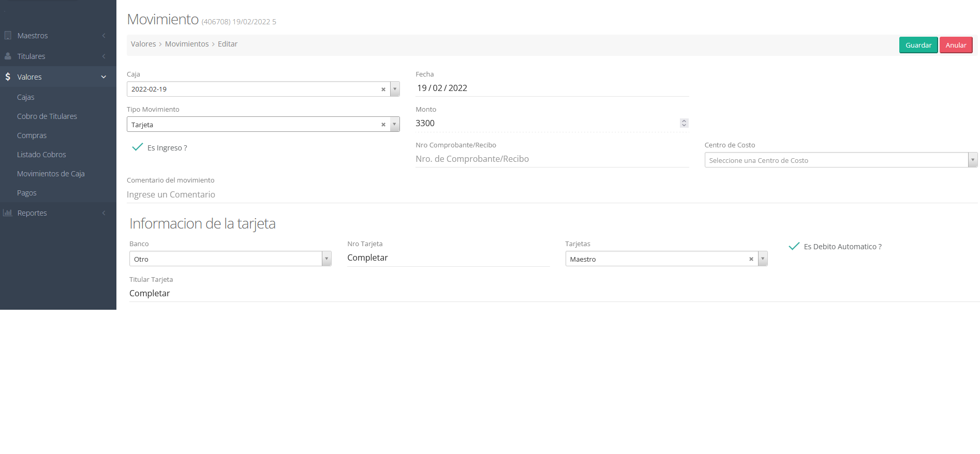The height and width of the screenshot is (454, 980).
Task: Remove Maestro selection using the x icon
Action: point(751,259)
